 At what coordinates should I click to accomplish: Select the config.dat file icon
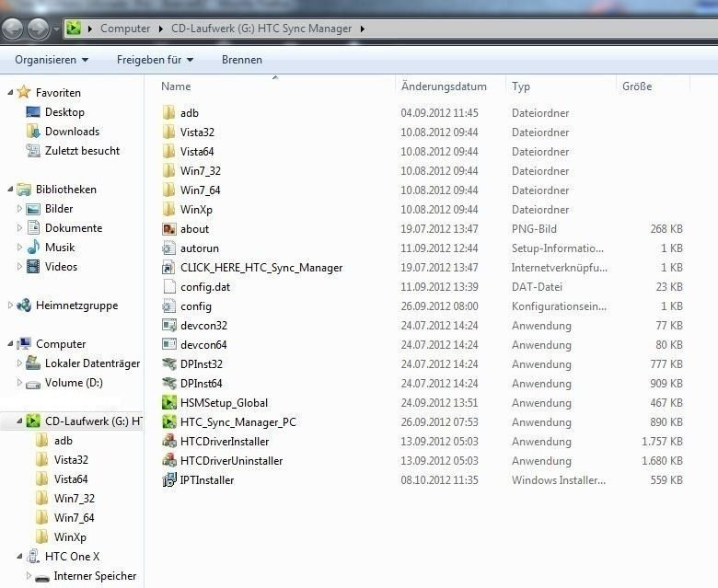click(x=169, y=287)
